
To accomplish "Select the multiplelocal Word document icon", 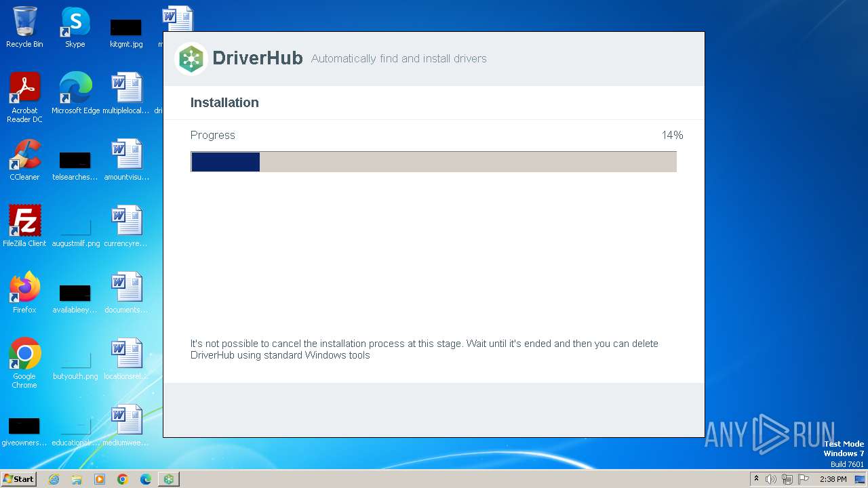I will tap(126, 94).
